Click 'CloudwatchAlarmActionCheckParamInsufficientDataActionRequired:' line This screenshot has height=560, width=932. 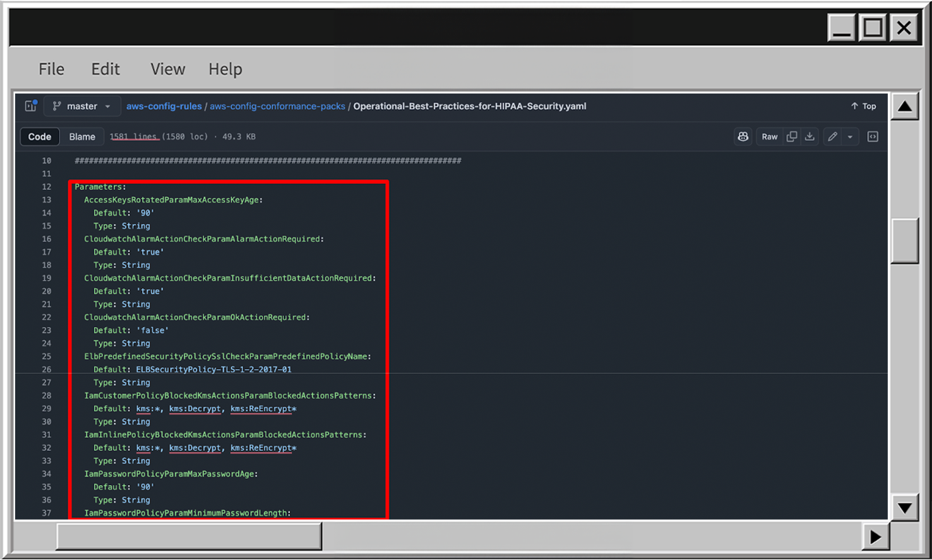tap(230, 278)
